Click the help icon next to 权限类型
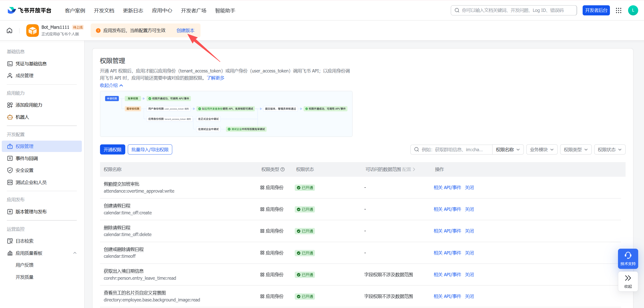 283,169
